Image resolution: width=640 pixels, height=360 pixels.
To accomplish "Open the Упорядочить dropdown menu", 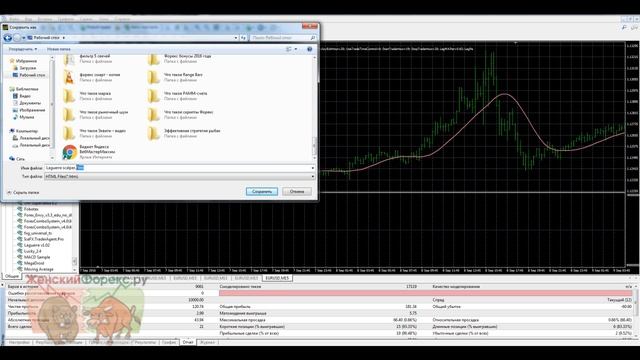I will [23, 49].
